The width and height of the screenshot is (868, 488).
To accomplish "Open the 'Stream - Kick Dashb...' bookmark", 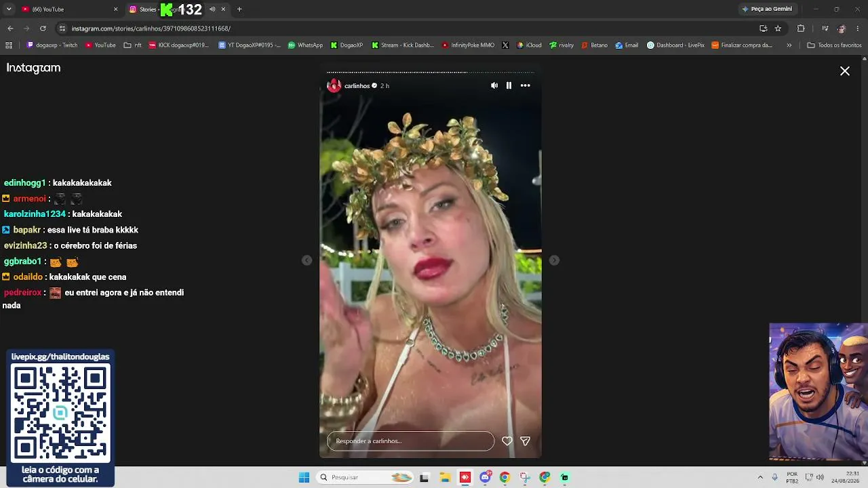I will click(403, 45).
